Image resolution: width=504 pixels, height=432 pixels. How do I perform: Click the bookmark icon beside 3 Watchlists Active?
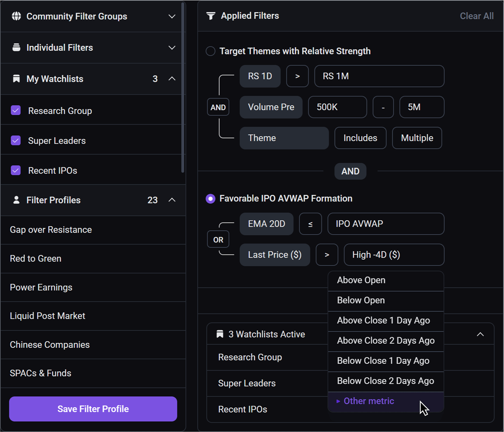tap(220, 334)
